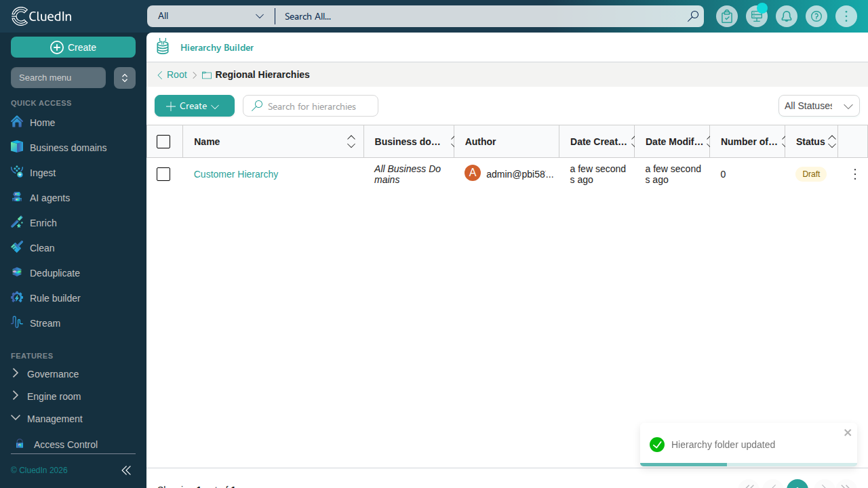The image size is (868, 488).
Task: Click the search magnifier in top bar
Action: (692, 16)
